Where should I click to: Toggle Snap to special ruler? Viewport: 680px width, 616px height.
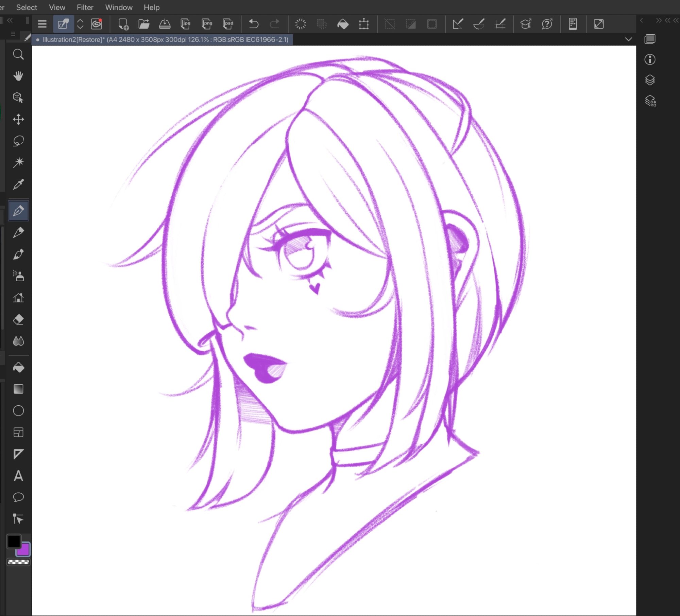pyautogui.click(x=479, y=24)
